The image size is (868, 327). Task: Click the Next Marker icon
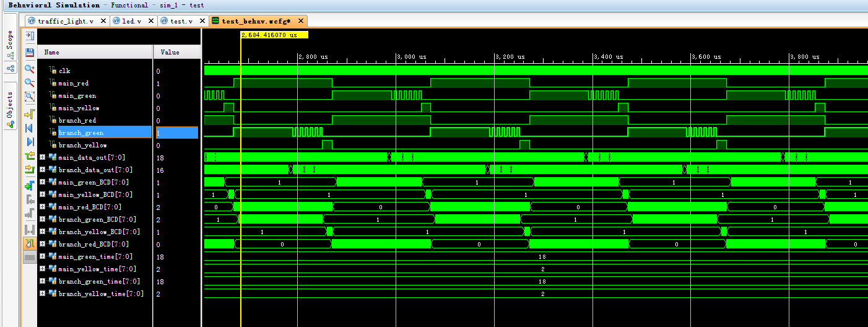coord(30,214)
